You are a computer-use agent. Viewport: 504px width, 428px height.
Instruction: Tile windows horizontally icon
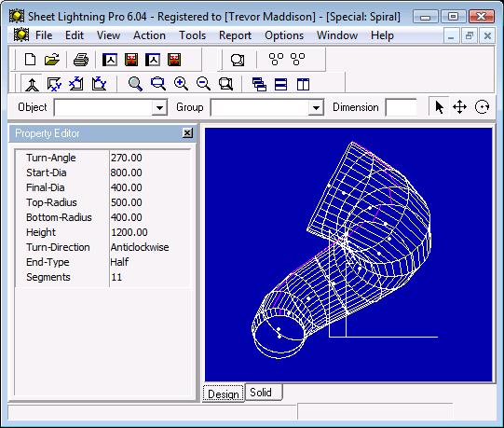click(281, 85)
